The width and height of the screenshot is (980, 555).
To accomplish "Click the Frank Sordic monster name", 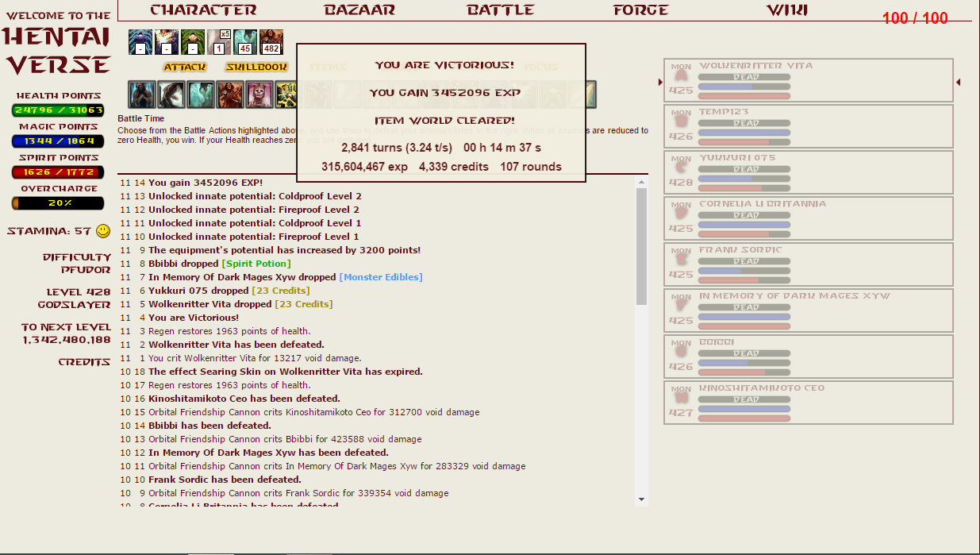I will (740, 250).
